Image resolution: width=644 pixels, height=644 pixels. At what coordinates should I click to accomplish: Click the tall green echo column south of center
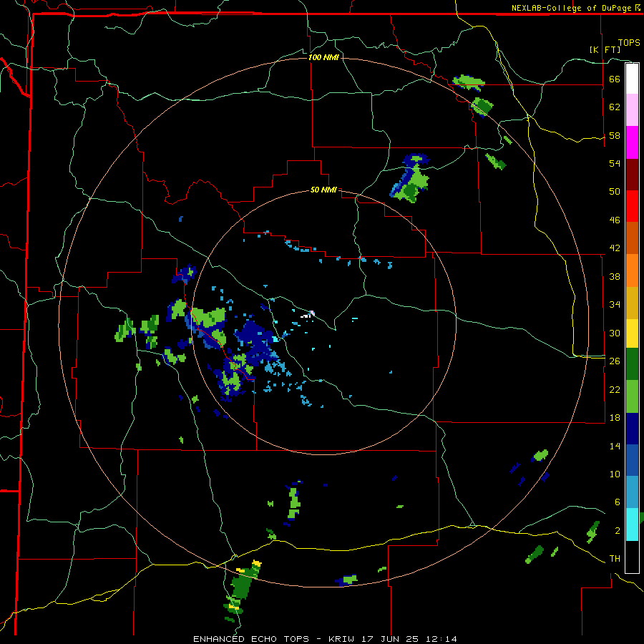[x=293, y=503]
